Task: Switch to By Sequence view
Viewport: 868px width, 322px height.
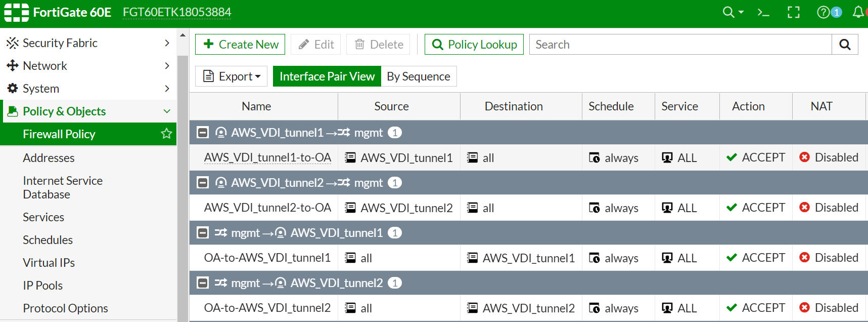Action: click(418, 76)
